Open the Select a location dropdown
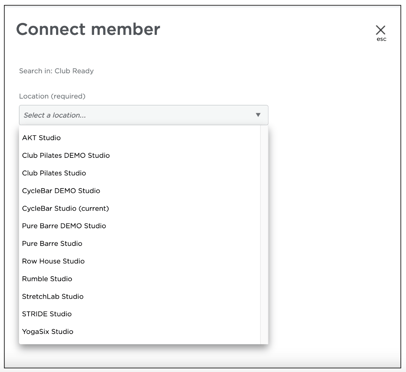This screenshot has height=372, width=406. point(144,115)
